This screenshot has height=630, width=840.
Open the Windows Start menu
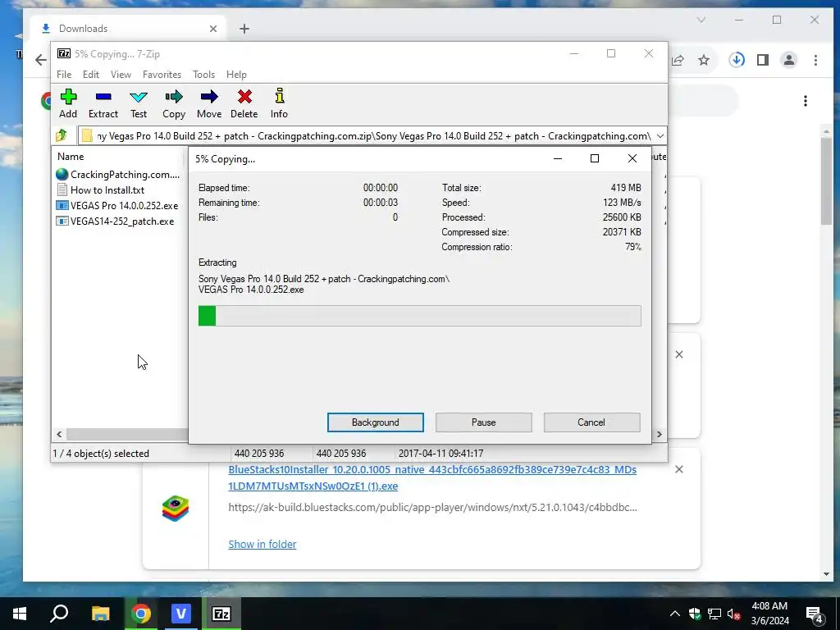[20, 614]
